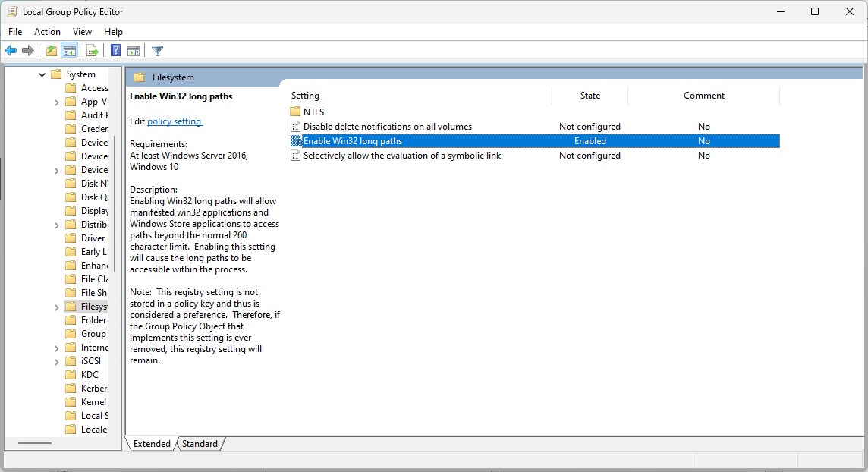Open the View menu
This screenshot has height=472, width=868.
coord(82,32)
